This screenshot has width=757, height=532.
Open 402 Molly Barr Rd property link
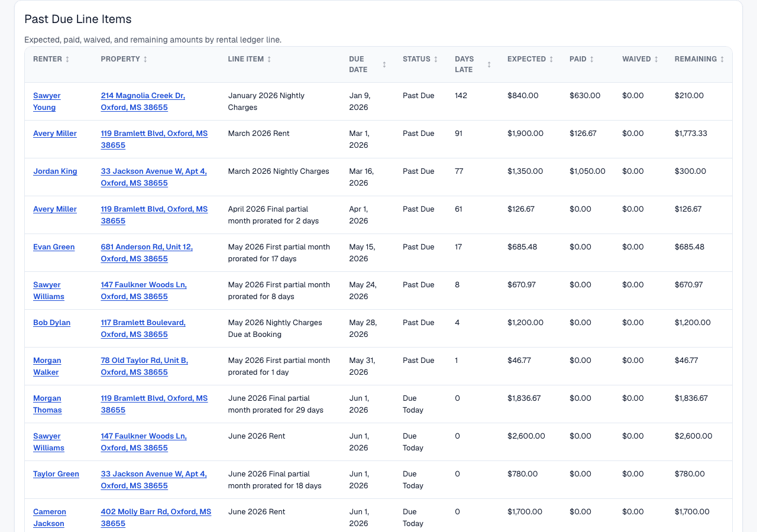pyautogui.click(x=156, y=517)
